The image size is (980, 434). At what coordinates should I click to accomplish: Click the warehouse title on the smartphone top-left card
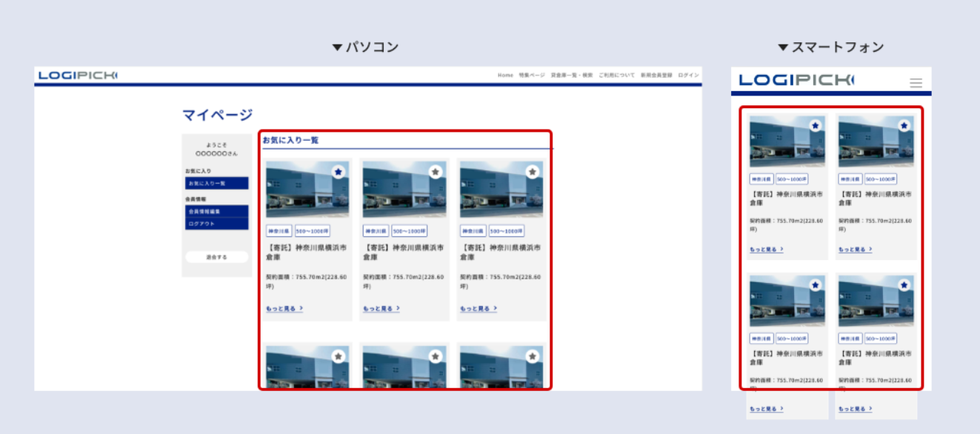pos(786,198)
